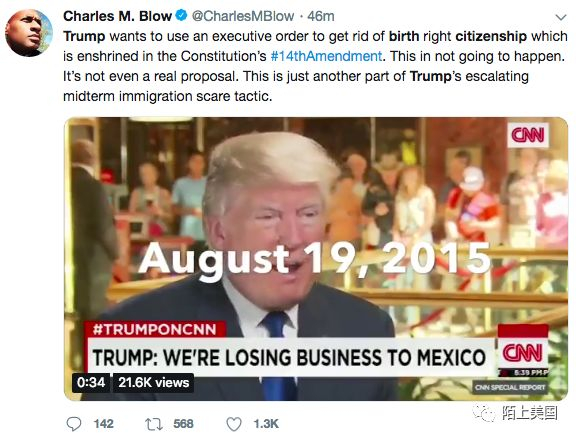Click the 1.3K likes count
The height and width of the screenshot is (438, 576).
pyautogui.click(x=266, y=424)
